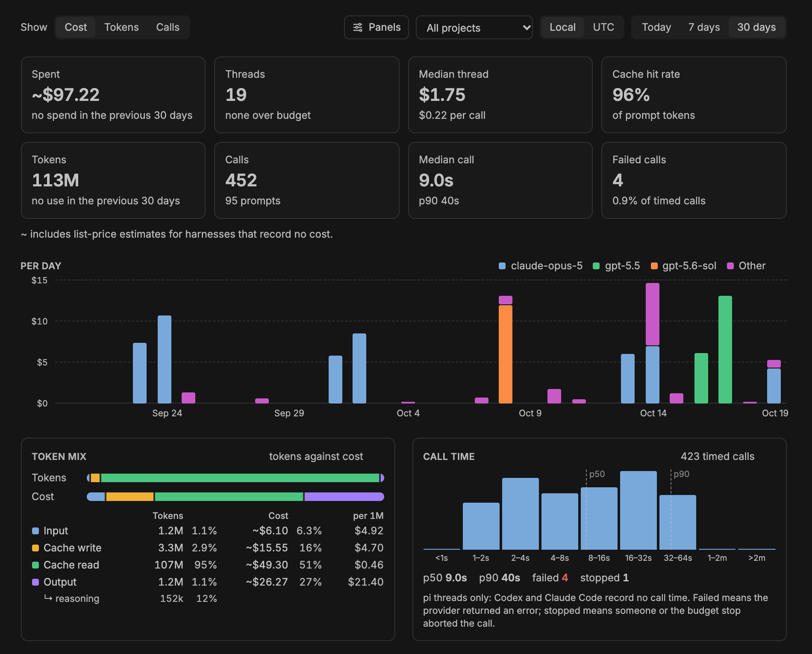Viewport: 812px width, 654px height.
Task: Click the Tokens mix stacked bar
Action: click(x=235, y=478)
